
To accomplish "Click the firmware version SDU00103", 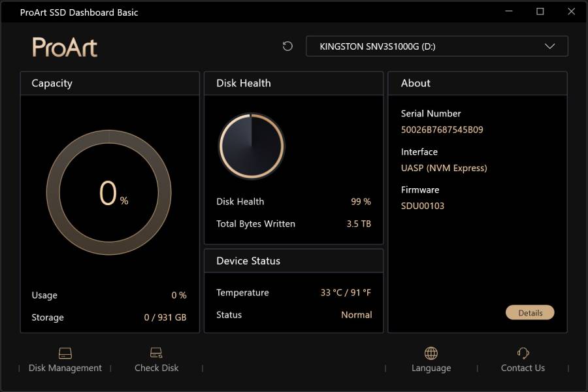I will [x=423, y=206].
